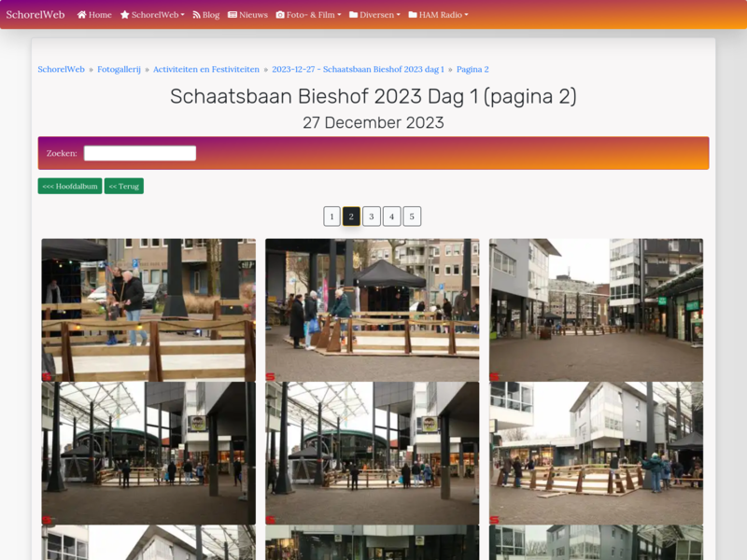Go to gallery page 5
The height and width of the screenshot is (560, 747).
412,217
